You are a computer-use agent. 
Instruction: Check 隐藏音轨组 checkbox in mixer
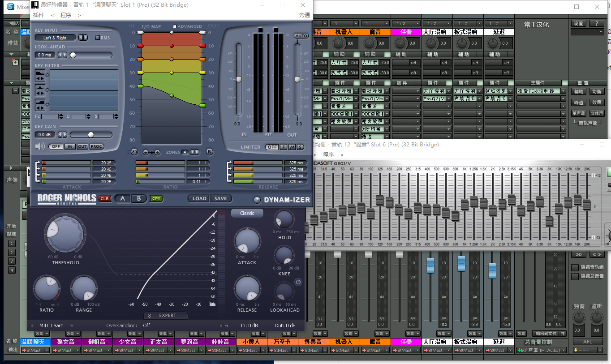[x=575, y=267]
